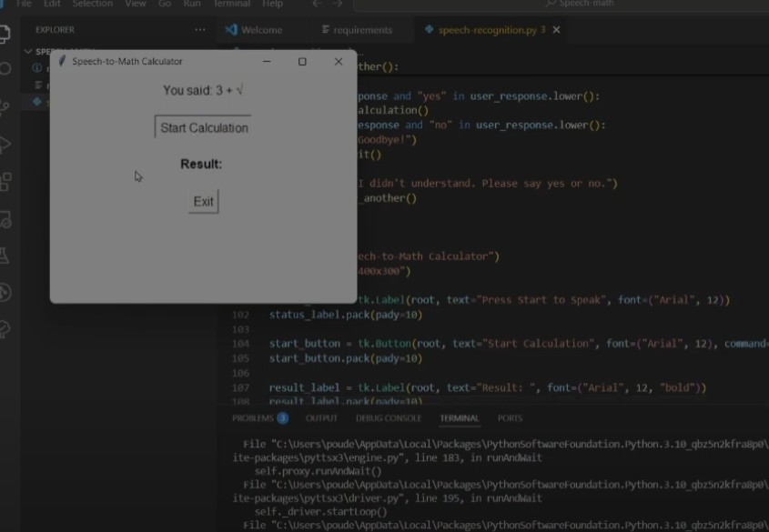Open the Selection menu
Image resolution: width=769 pixels, height=532 pixels.
pos(93,4)
